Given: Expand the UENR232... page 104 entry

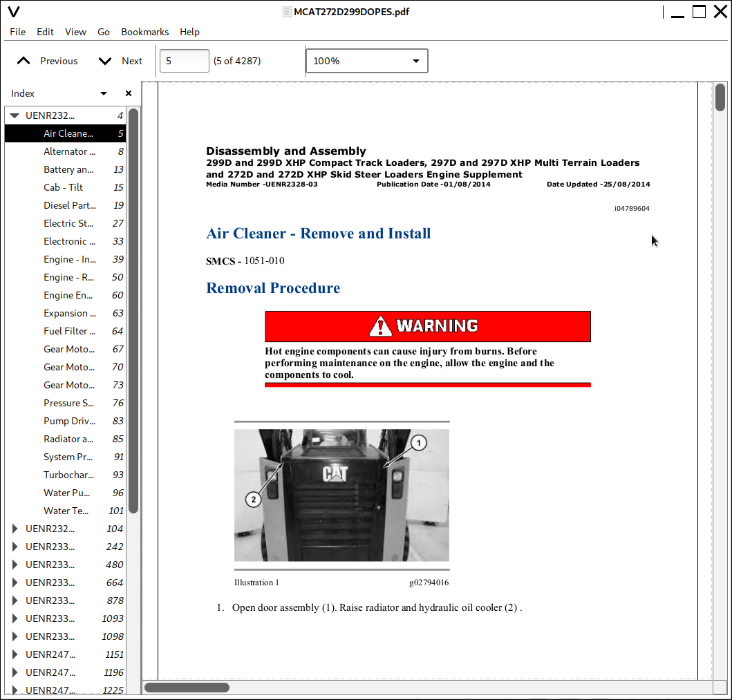Looking at the screenshot, I should coord(15,528).
